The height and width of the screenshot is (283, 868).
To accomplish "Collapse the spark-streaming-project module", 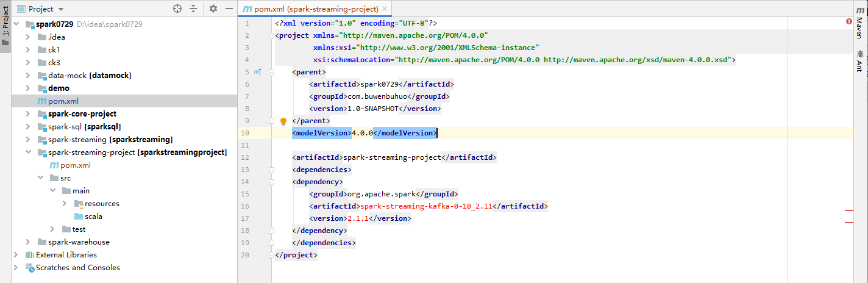I will [x=28, y=152].
